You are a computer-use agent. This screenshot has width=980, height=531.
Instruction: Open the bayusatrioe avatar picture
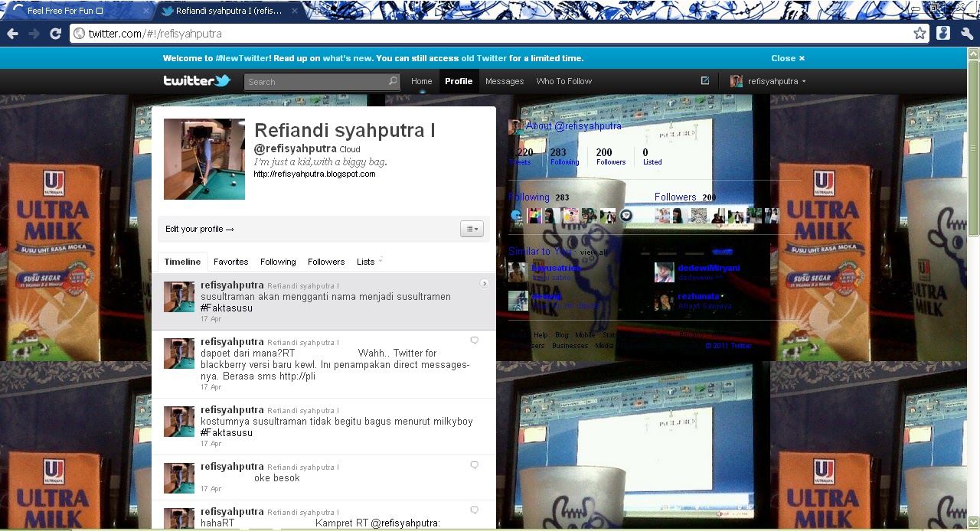pyautogui.click(x=518, y=272)
